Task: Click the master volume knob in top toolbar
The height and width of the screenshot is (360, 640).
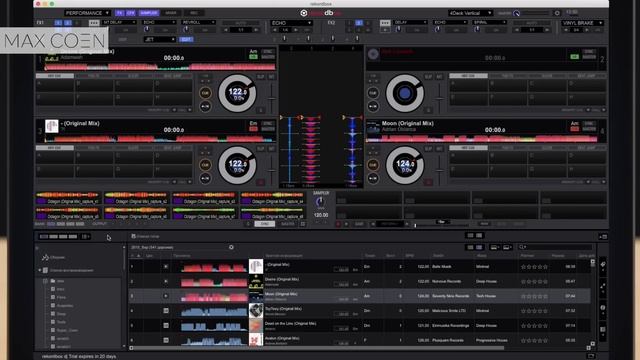Action: point(516,13)
